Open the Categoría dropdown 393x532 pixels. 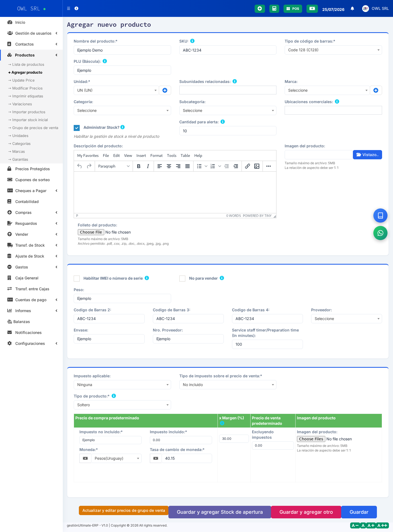click(122, 110)
